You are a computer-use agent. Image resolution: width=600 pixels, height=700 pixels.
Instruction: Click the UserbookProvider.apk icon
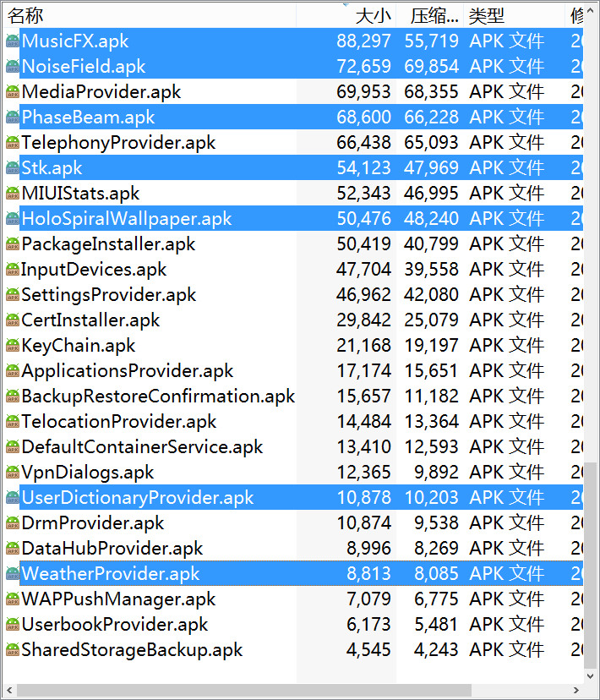click(x=13, y=625)
